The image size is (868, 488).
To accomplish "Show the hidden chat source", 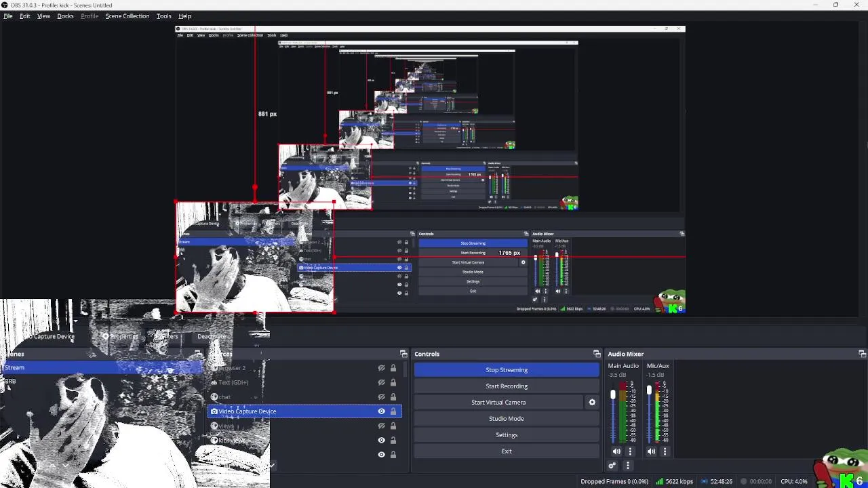I will tap(381, 397).
